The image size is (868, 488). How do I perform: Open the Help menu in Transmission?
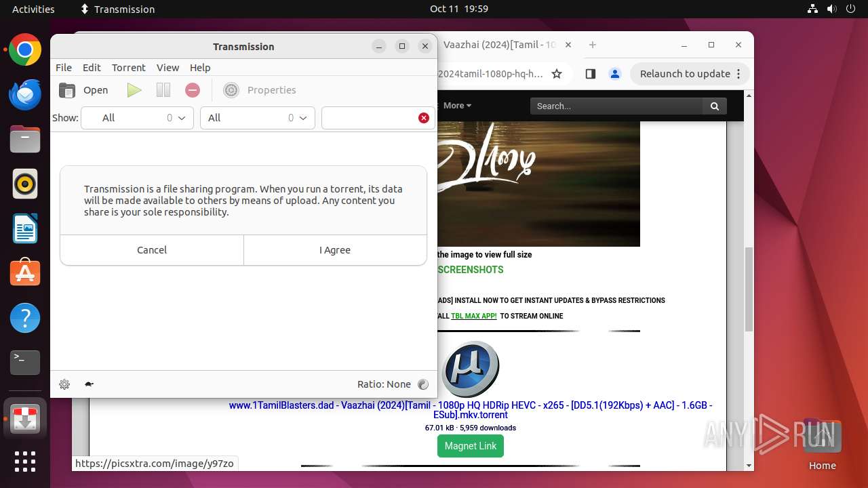click(x=200, y=68)
